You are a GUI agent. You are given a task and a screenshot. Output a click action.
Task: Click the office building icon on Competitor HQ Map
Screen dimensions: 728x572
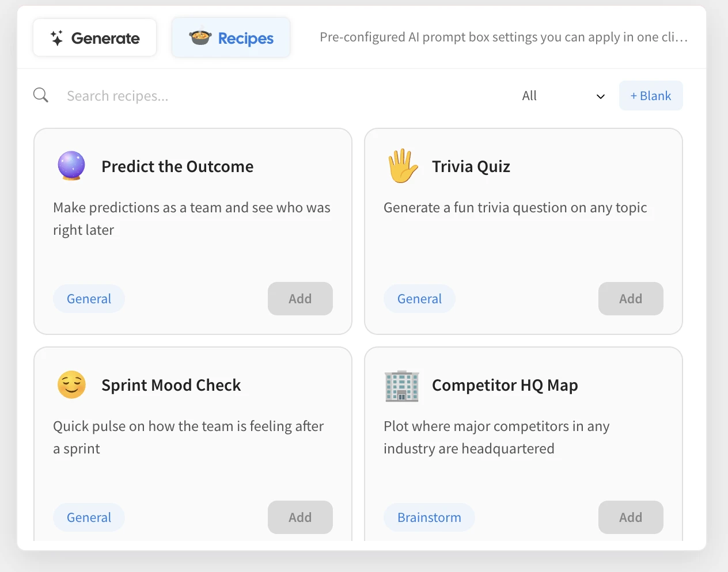pyautogui.click(x=402, y=386)
